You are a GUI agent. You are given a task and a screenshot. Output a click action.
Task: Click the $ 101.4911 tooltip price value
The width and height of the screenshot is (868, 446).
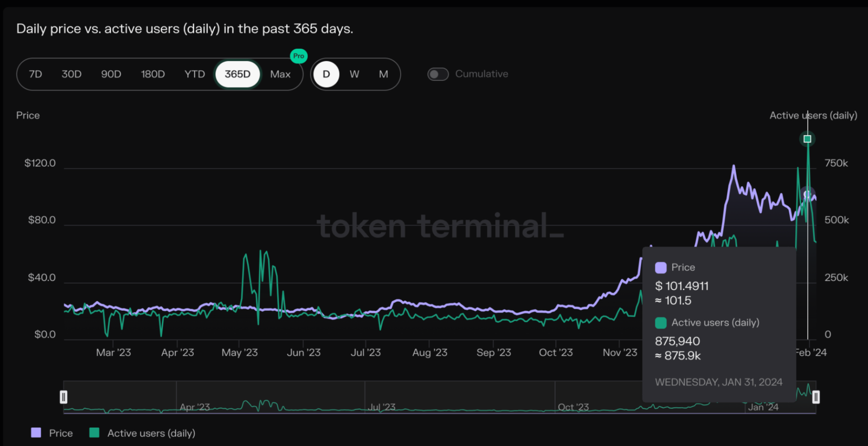coord(682,286)
